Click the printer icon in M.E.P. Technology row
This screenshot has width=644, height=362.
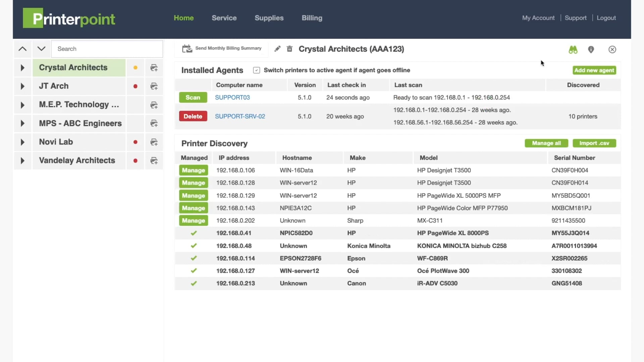(x=154, y=105)
